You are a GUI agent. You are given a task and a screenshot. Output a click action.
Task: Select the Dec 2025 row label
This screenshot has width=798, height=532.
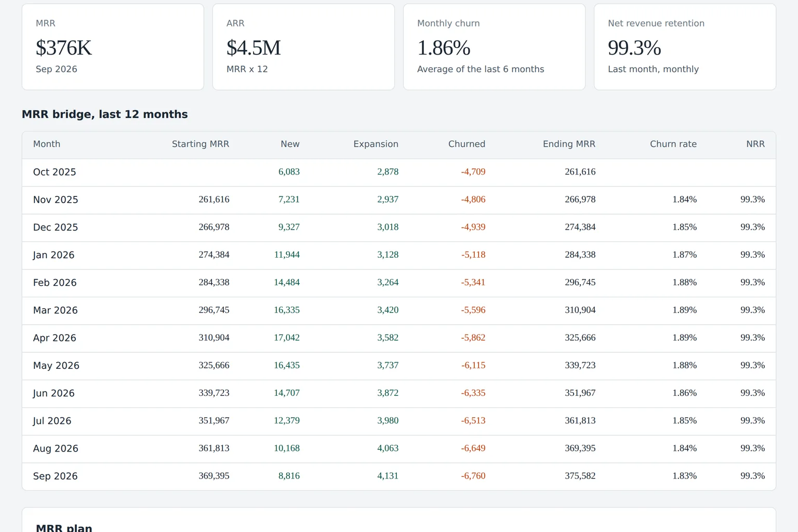(x=56, y=227)
